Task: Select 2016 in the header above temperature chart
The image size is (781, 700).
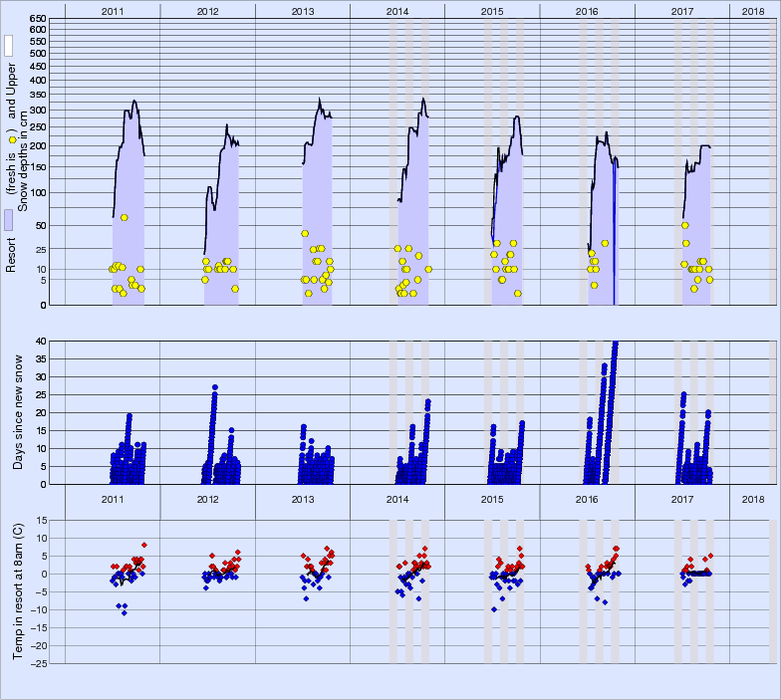Action: point(588,498)
